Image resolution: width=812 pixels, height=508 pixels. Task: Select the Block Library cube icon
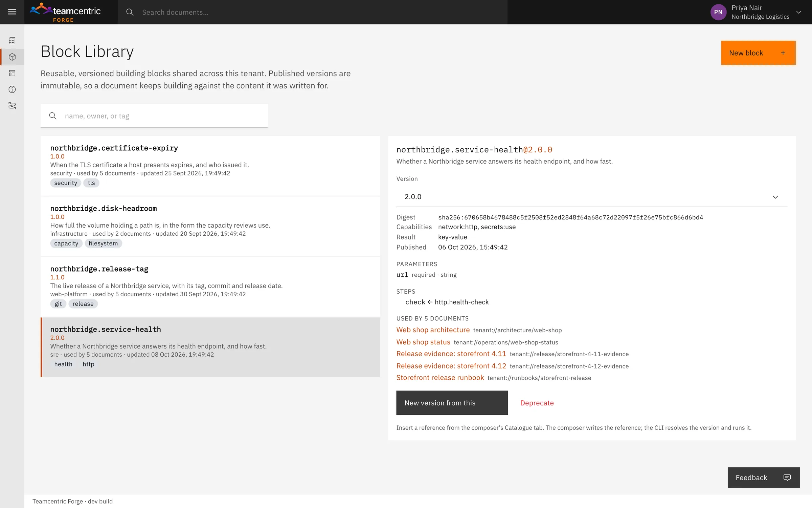(x=12, y=57)
